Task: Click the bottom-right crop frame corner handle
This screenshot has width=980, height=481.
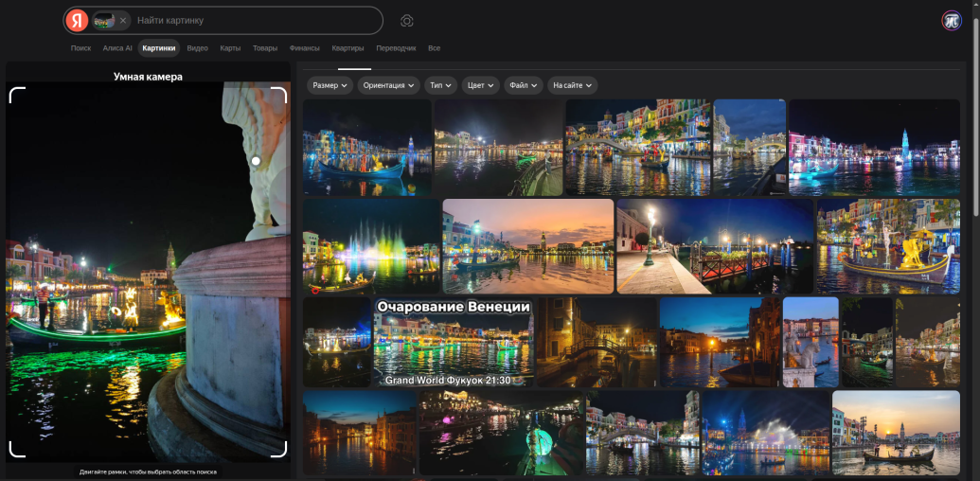Action: 278,449
